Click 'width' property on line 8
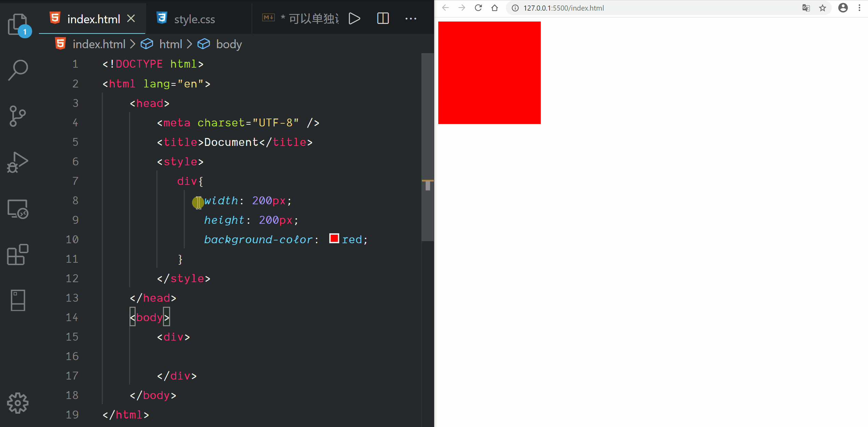This screenshot has height=427, width=868. (221, 201)
